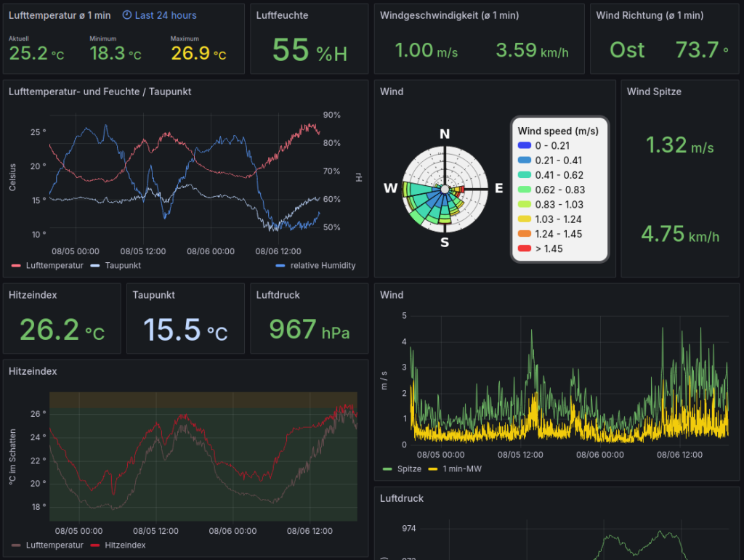Click the clock icon beside Last 24 hours
This screenshot has height=560, width=744.
(x=127, y=15)
